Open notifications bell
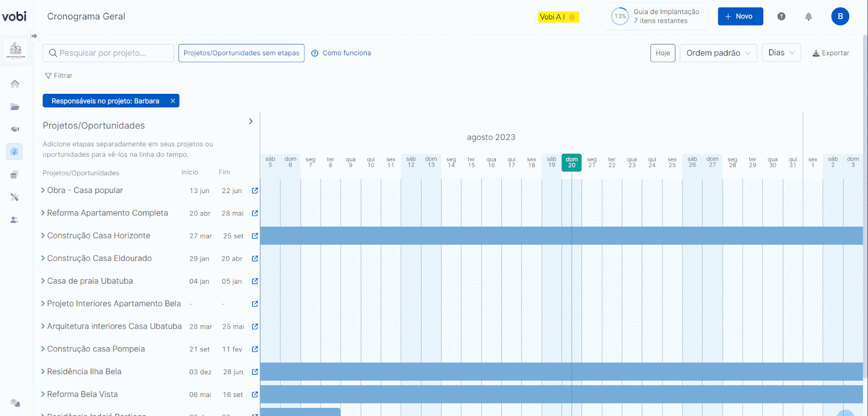 coord(808,16)
